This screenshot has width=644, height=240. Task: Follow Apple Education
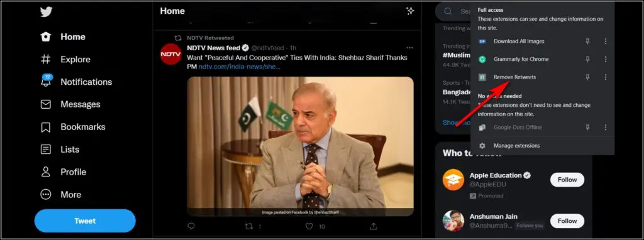pyautogui.click(x=567, y=180)
